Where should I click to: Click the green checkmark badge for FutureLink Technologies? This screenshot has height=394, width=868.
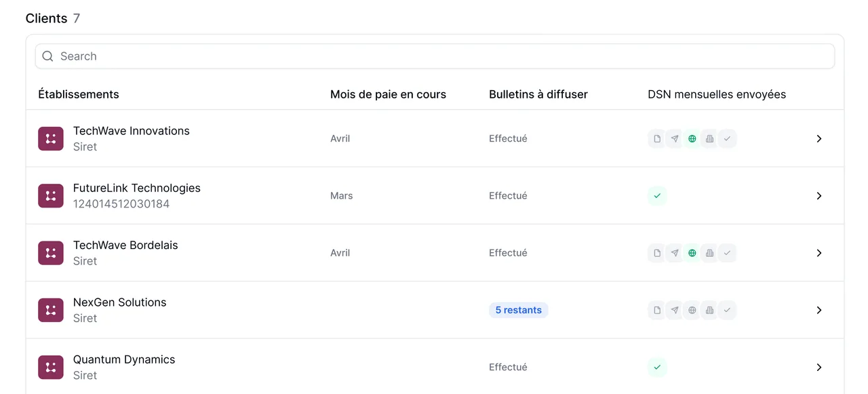[x=657, y=196]
